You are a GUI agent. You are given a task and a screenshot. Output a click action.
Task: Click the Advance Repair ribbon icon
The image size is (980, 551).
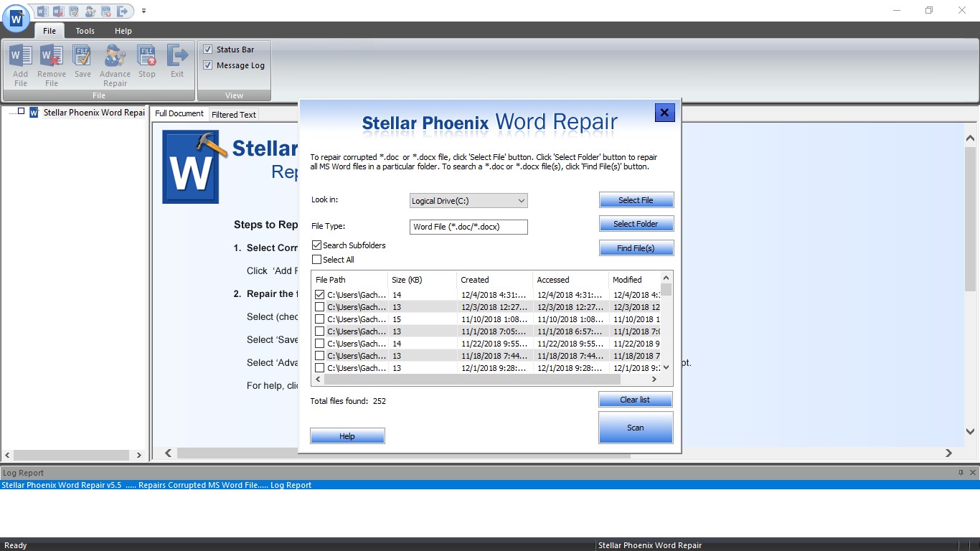[x=115, y=65]
